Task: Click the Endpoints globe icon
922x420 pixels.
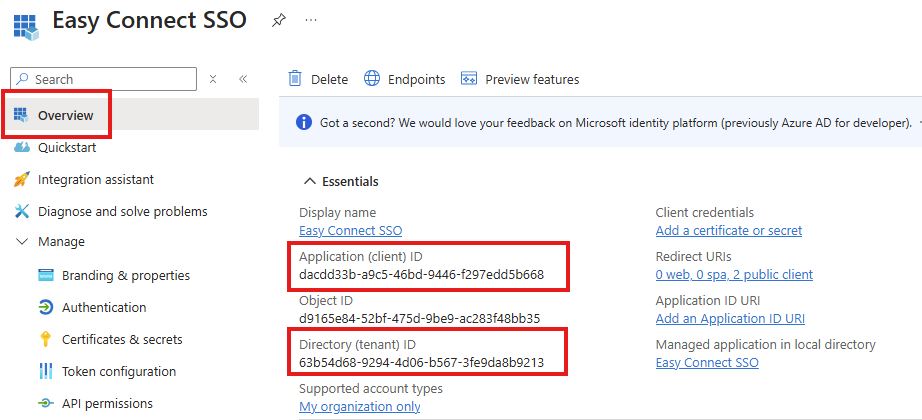Action: [372, 78]
